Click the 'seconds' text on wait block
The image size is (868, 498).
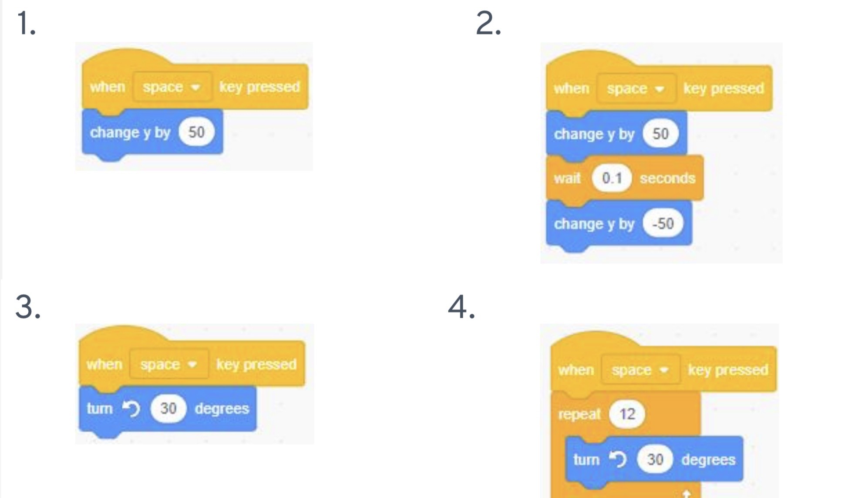click(x=667, y=178)
